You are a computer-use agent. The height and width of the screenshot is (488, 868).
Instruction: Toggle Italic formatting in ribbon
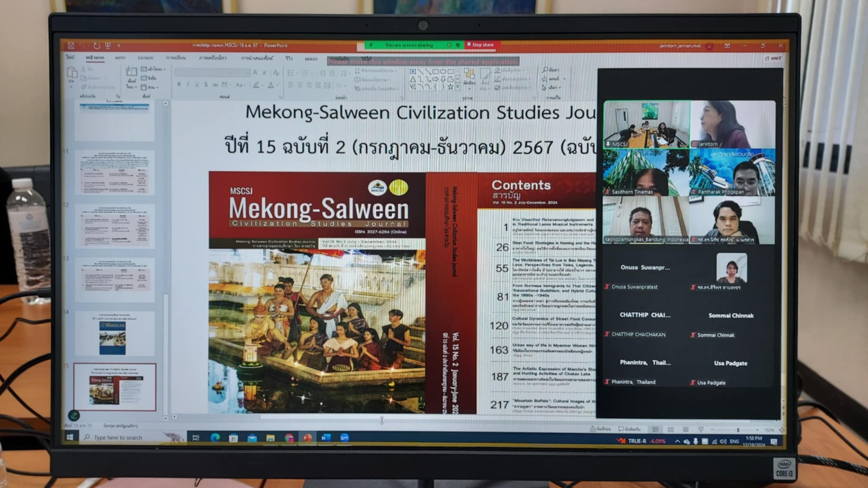188,85
